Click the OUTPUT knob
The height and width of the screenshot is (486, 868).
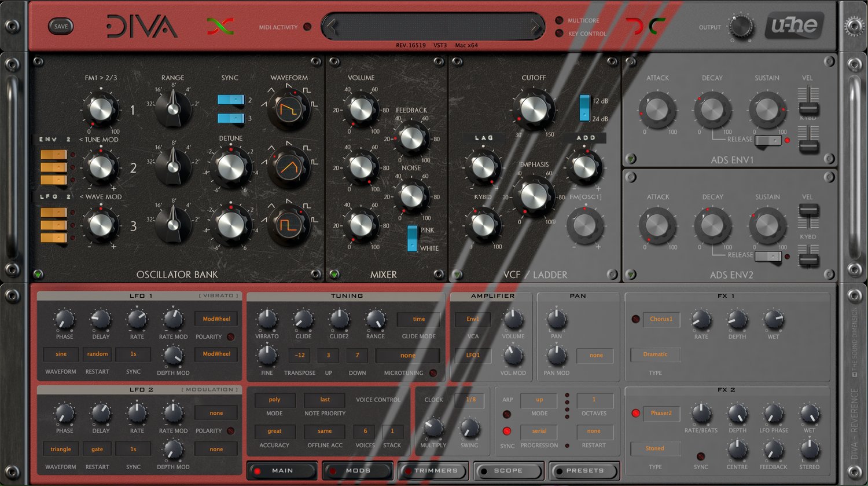[x=741, y=27]
